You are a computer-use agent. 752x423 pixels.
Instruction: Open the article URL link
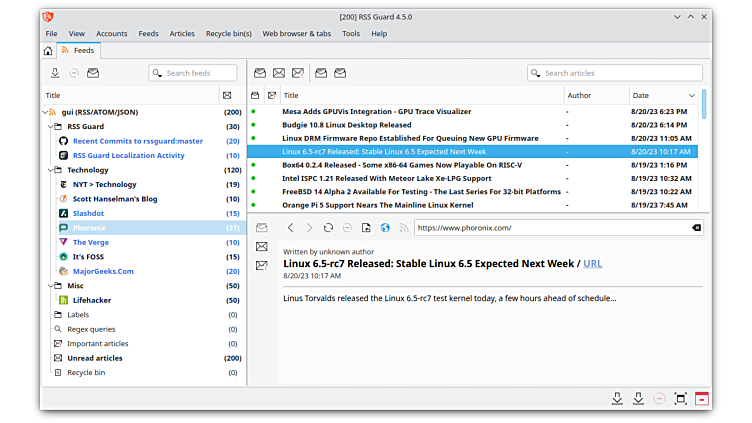(x=592, y=263)
